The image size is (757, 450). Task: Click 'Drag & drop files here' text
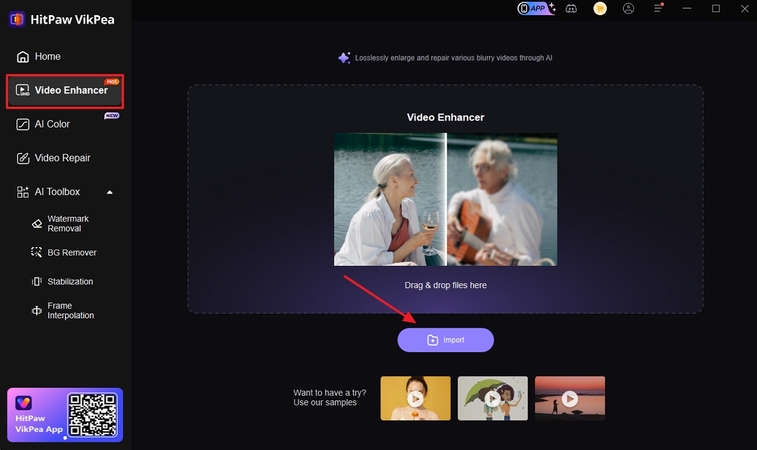(x=445, y=285)
